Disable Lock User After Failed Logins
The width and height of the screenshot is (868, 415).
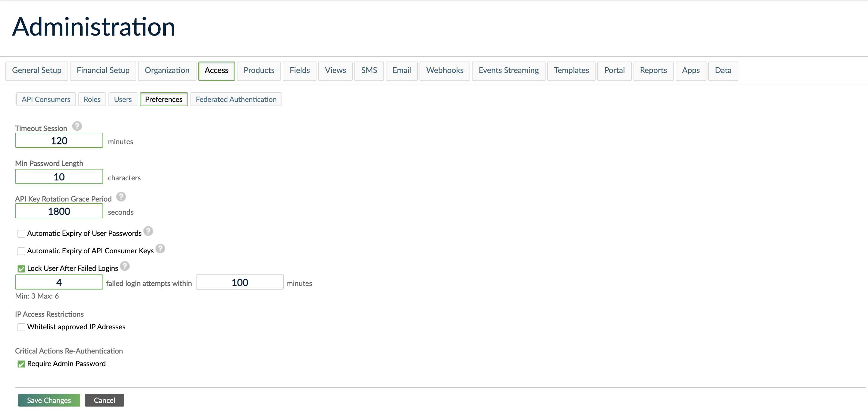tap(21, 268)
